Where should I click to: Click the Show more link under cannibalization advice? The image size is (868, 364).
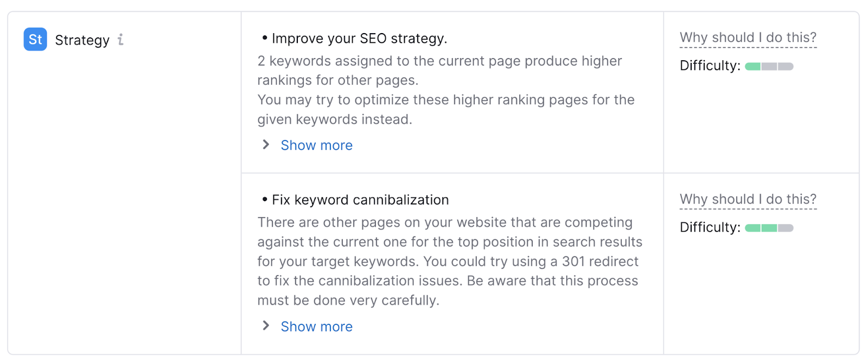tap(316, 326)
